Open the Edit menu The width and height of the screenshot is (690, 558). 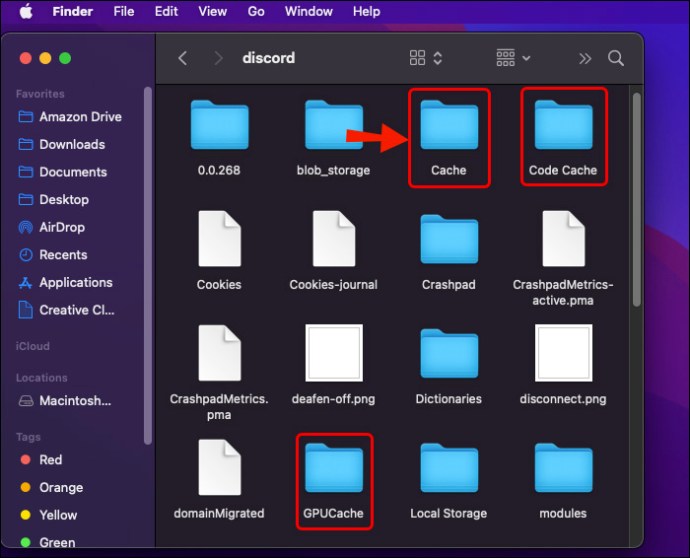[166, 11]
